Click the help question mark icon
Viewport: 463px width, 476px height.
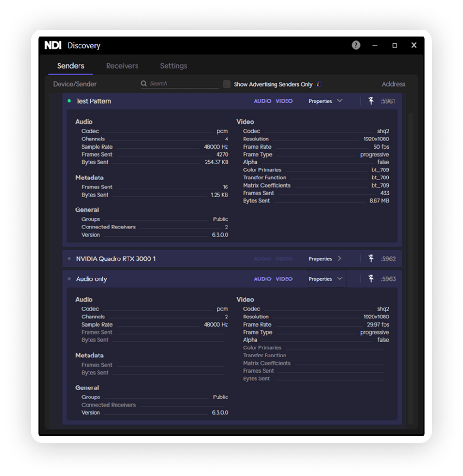[356, 45]
